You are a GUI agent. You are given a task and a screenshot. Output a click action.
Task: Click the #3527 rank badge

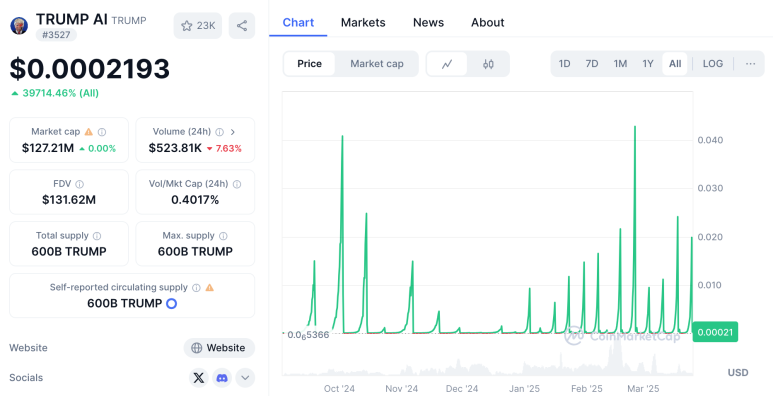tap(56, 35)
